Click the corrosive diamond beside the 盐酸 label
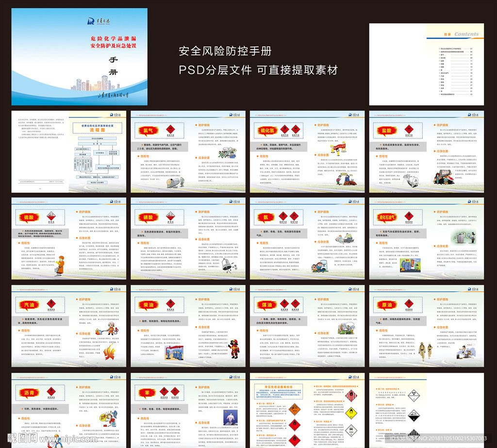The height and width of the screenshot is (448, 497). click(x=409, y=130)
